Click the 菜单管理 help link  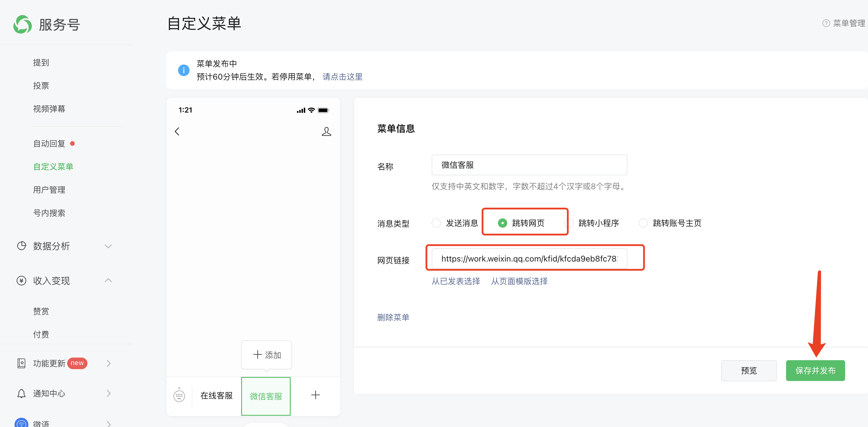point(849,23)
